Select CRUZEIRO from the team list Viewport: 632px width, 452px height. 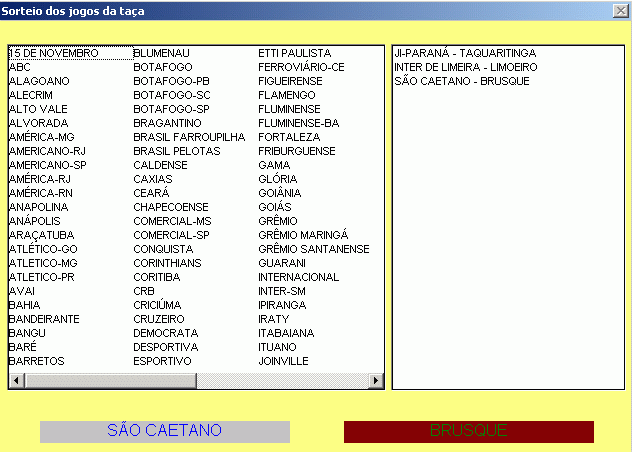159,319
